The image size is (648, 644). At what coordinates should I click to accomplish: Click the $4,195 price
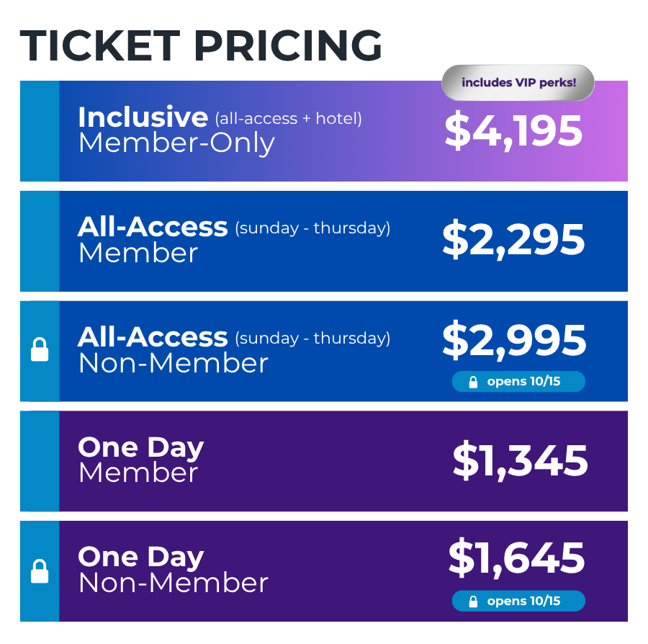pyautogui.click(x=513, y=131)
